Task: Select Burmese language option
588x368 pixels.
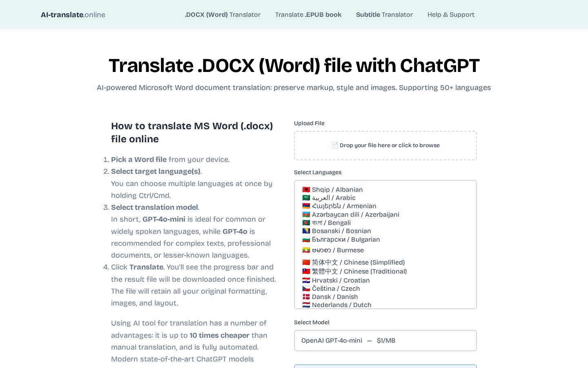Action: (x=385, y=250)
